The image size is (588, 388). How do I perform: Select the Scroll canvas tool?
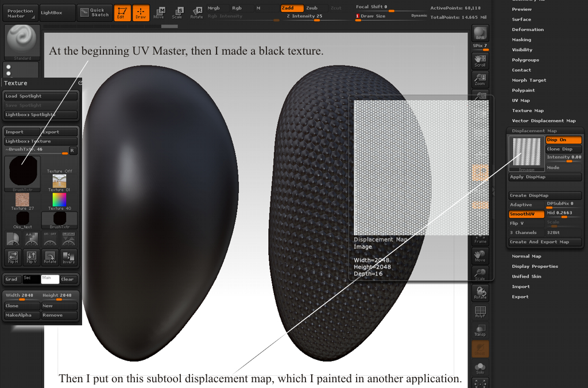480,61
